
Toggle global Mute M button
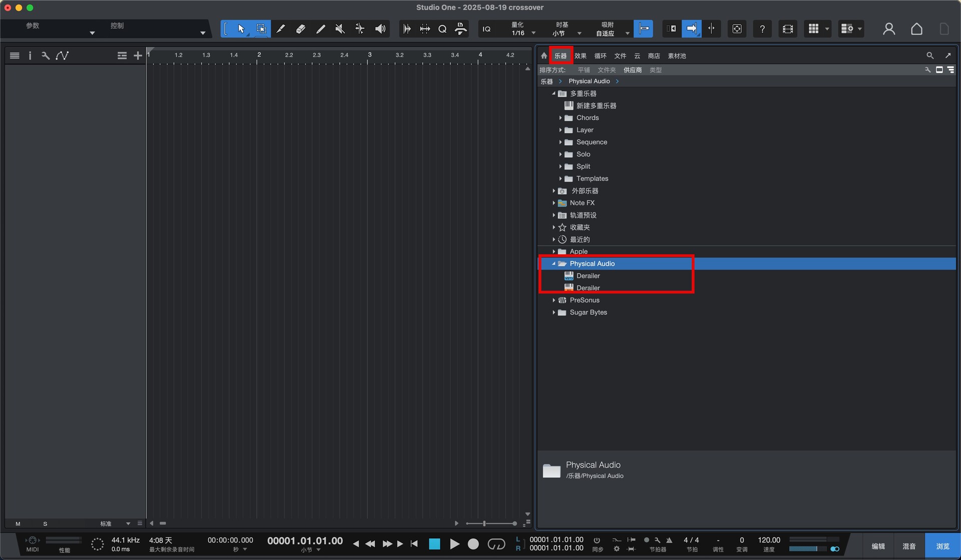click(18, 524)
